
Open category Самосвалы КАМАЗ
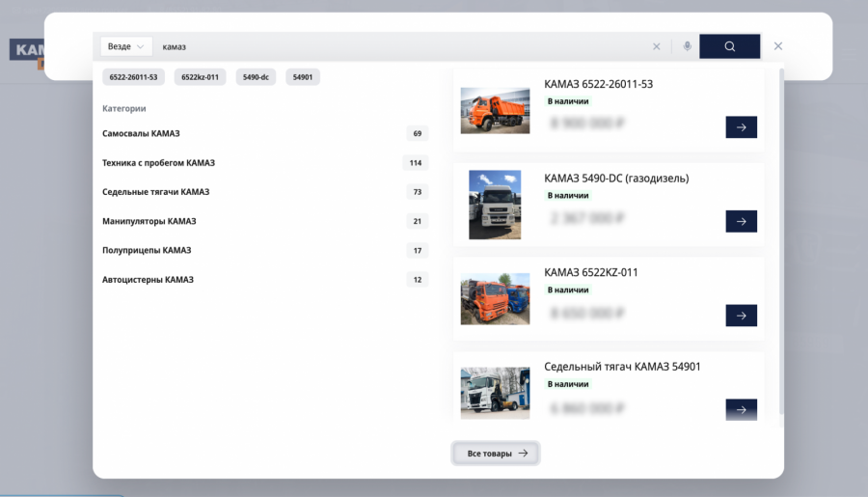pos(141,133)
